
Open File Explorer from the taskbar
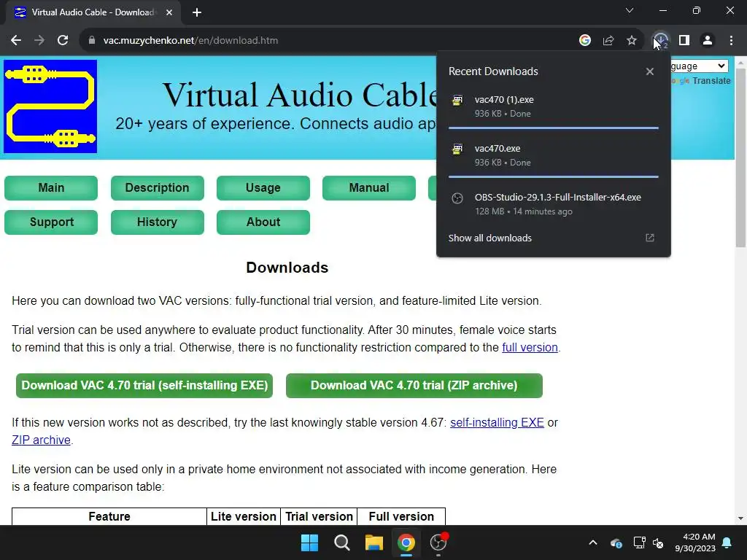374,542
